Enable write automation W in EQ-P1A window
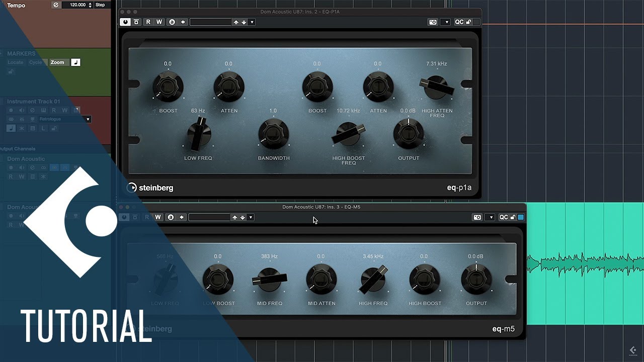Image resolution: width=644 pixels, height=362 pixels. pyautogui.click(x=159, y=22)
